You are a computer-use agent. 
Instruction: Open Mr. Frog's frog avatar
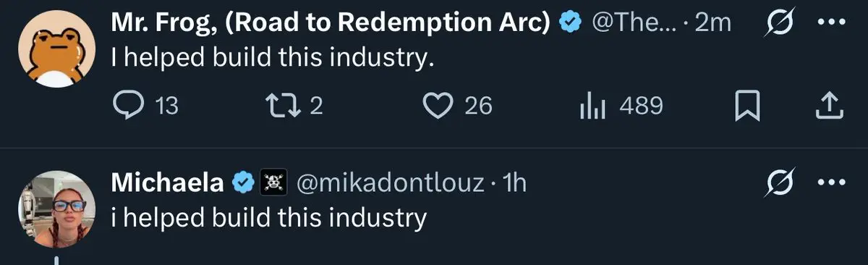56,49
